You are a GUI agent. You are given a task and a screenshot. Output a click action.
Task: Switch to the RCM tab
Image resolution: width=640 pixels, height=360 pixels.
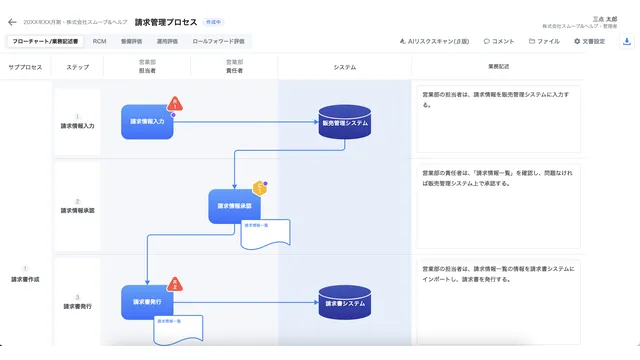click(x=99, y=41)
